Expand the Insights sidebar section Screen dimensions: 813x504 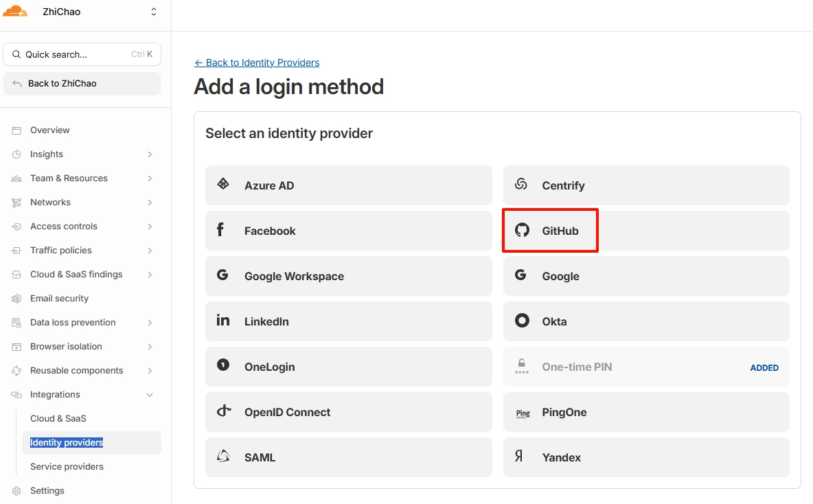(150, 154)
